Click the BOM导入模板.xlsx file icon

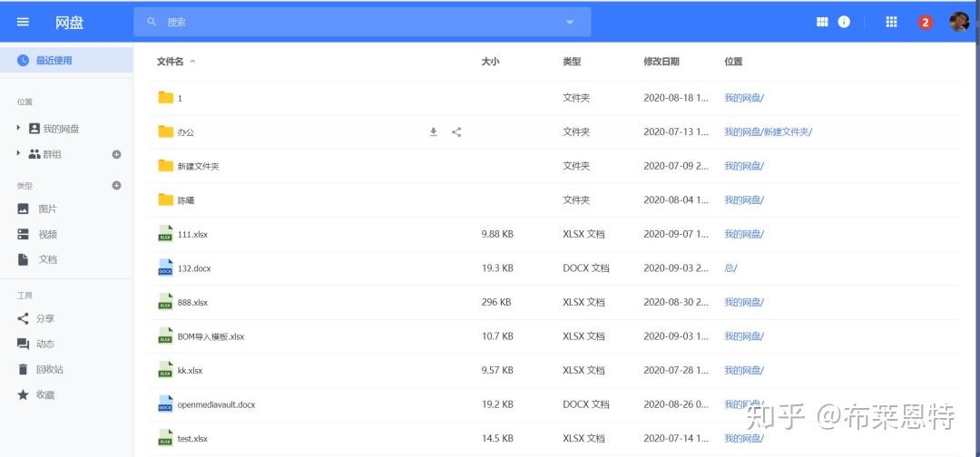pos(165,335)
